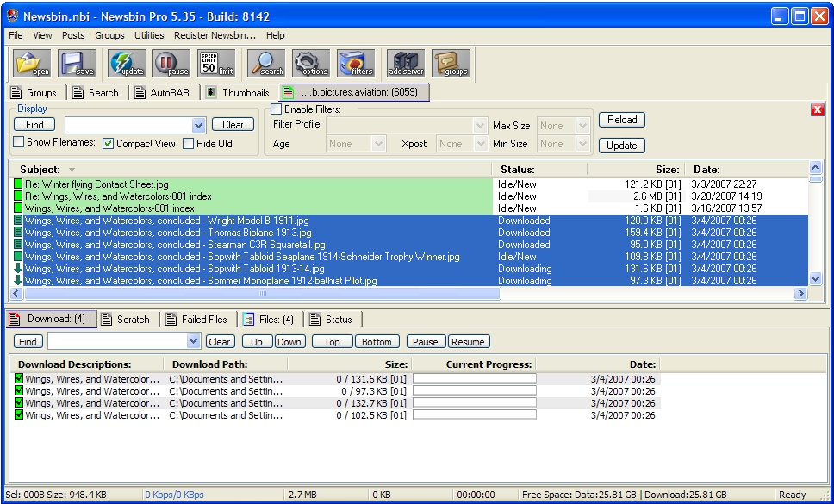The image size is (834, 504).
Task: Click status icon of Stearman C3R Squaretail post
Action: click(17, 245)
